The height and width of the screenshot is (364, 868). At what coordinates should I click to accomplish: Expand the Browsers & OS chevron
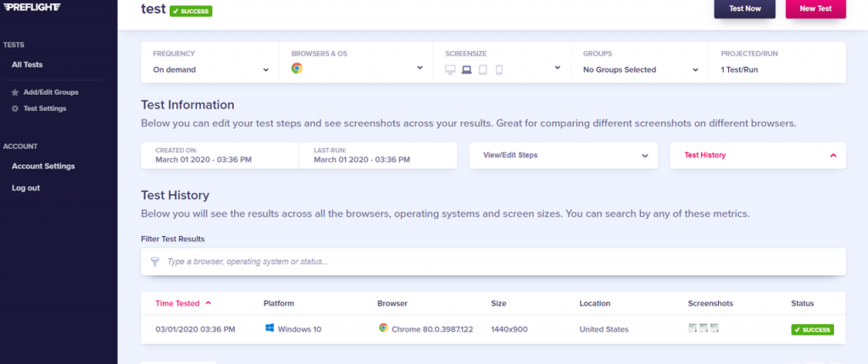click(x=420, y=68)
